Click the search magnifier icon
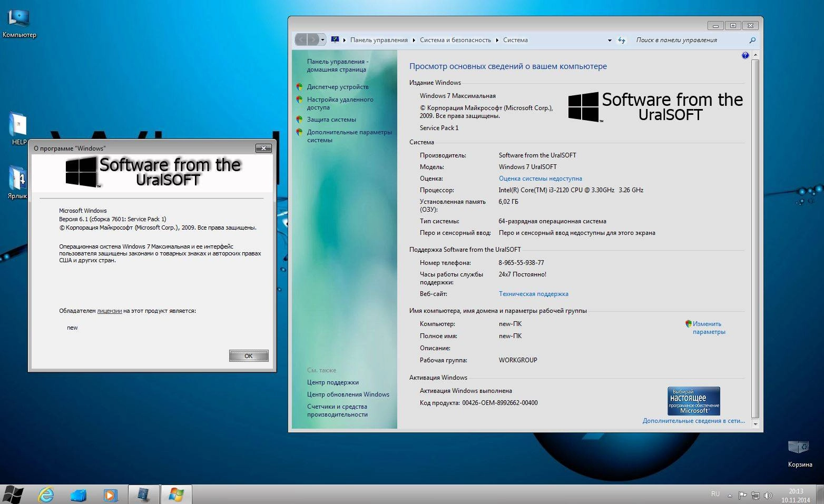 pyautogui.click(x=752, y=40)
